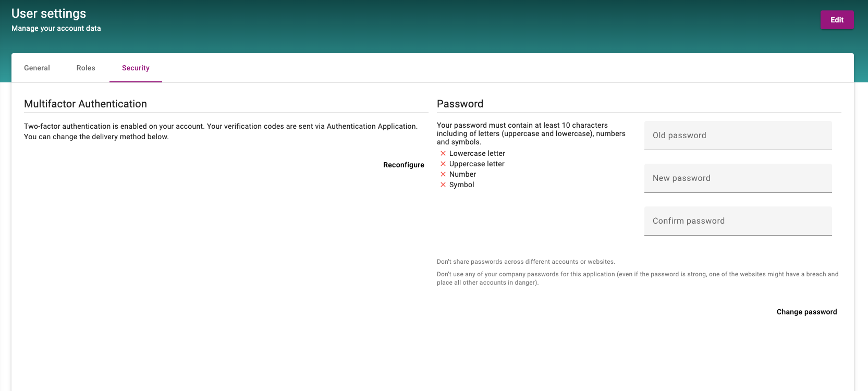
Task: Click the Password section heading
Action: [460, 104]
